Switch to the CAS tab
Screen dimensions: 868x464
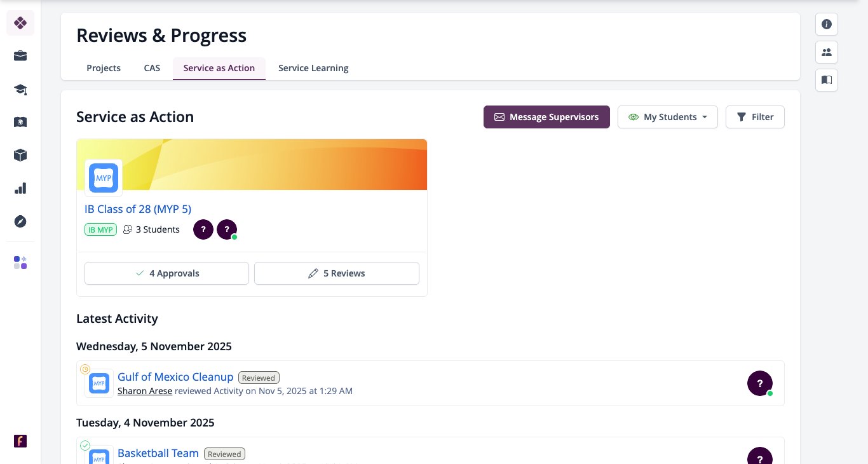pyautogui.click(x=152, y=68)
